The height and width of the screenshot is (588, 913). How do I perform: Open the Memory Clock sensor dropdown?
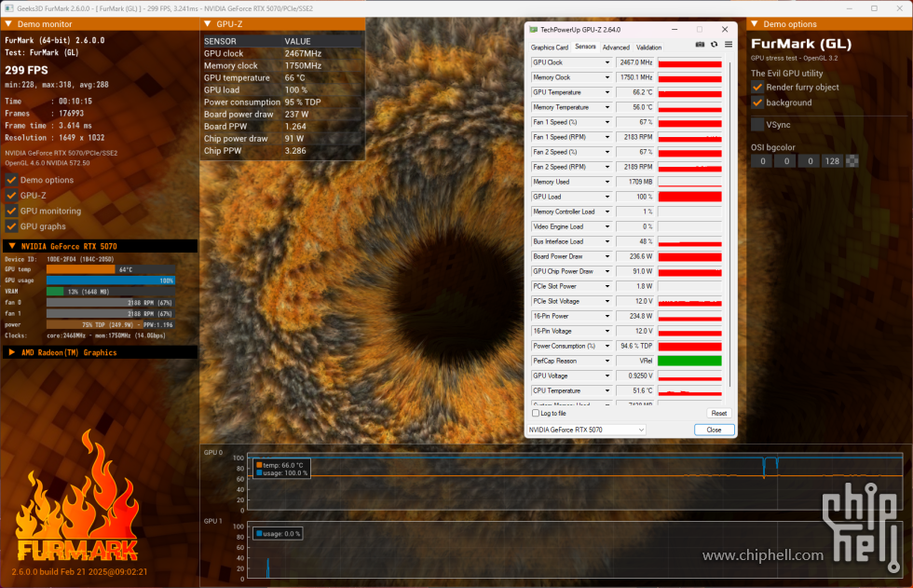tap(607, 77)
